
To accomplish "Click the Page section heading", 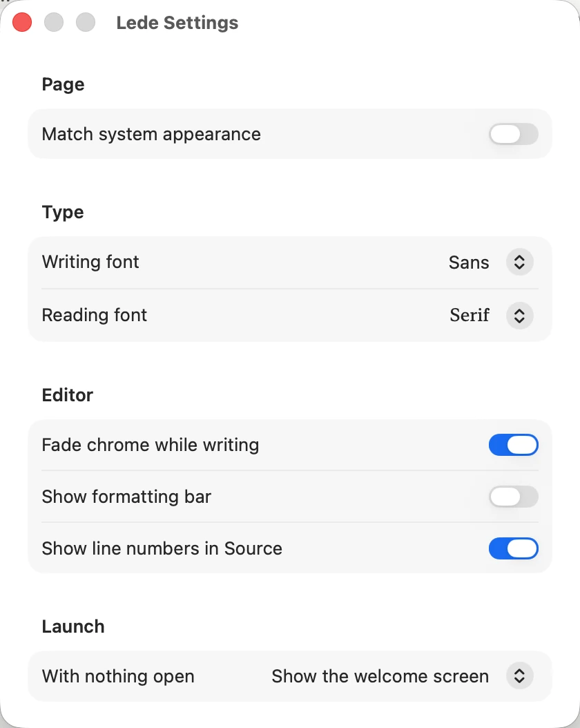I will click(x=63, y=84).
